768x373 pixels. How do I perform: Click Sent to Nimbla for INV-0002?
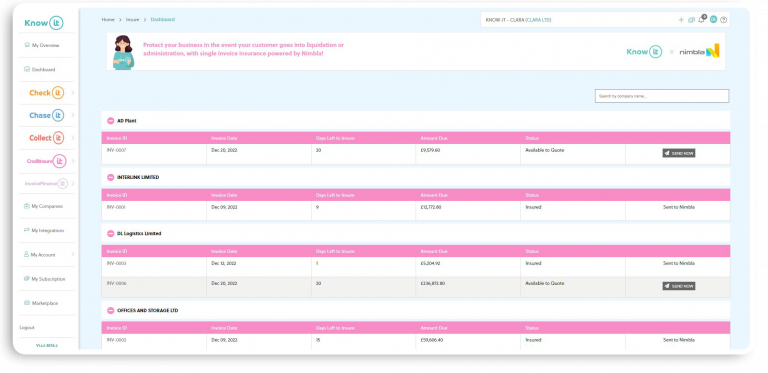click(x=679, y=340)
